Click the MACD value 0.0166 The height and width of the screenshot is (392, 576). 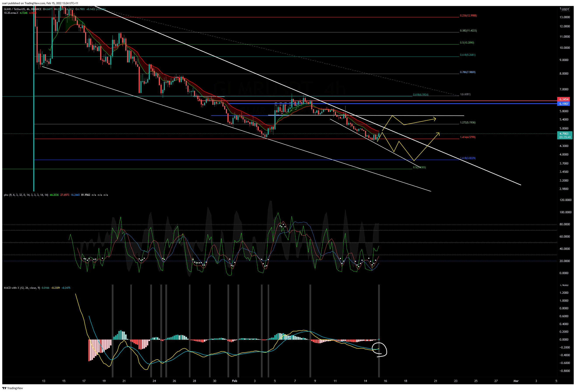pyautogui.click(x=45, y=288)
